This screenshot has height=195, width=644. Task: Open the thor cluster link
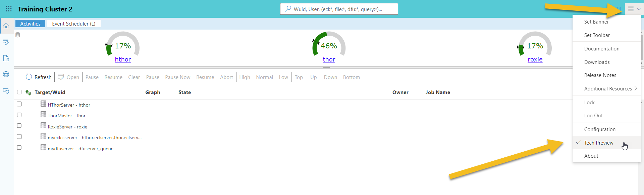pos(329,60)
